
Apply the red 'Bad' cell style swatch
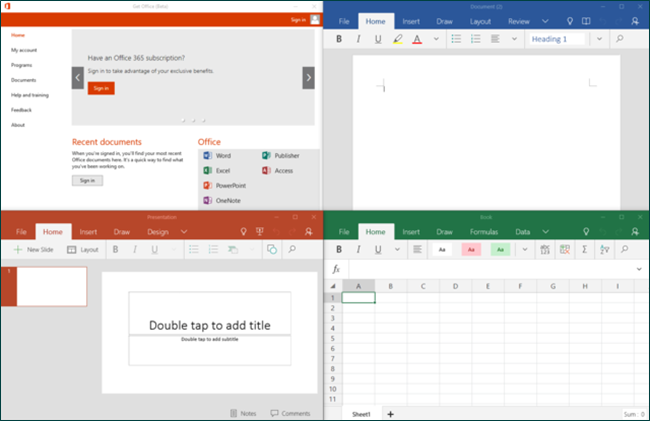(472, 249)
